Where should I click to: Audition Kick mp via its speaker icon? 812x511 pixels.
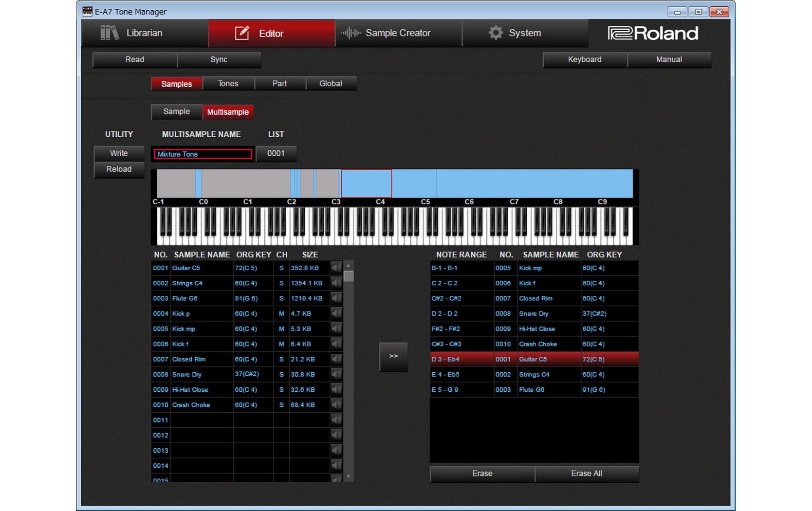[x=336, y=328]
